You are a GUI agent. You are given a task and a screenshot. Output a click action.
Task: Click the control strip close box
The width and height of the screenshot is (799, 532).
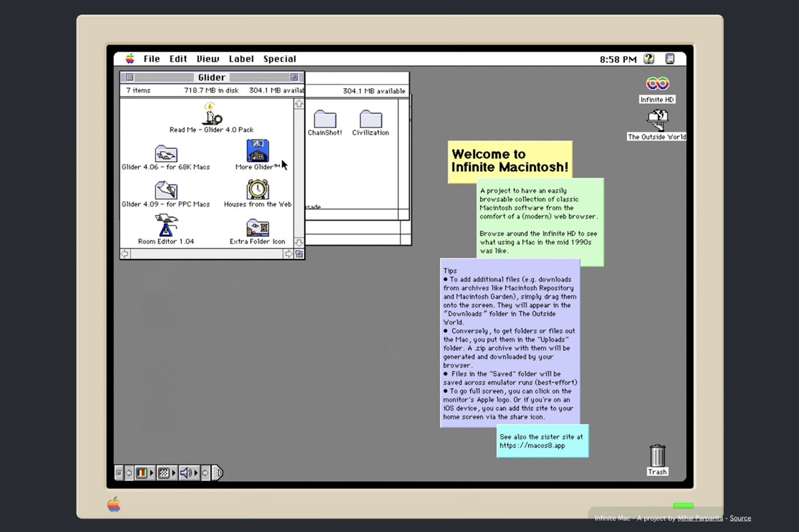click(x=119, y=473)
